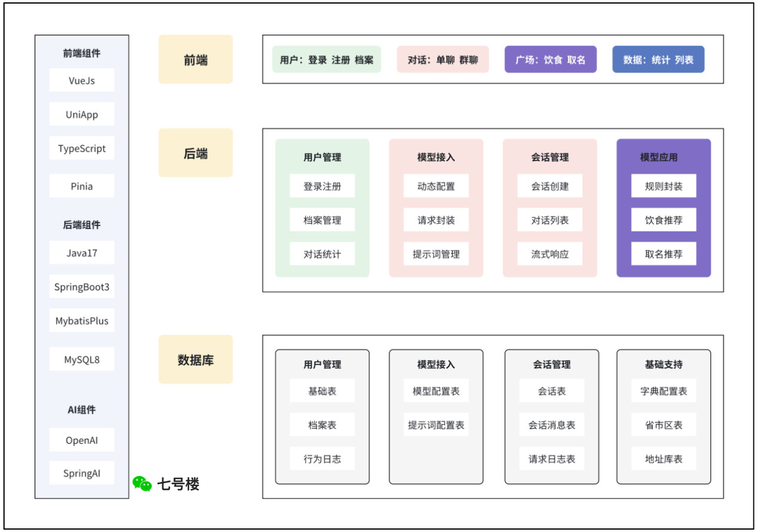Click the green 用户：登录 注册 档案 block
Image resolution: width=760 pixels, height=532 pixels.
pyautogui.click(x=326, y=60)
